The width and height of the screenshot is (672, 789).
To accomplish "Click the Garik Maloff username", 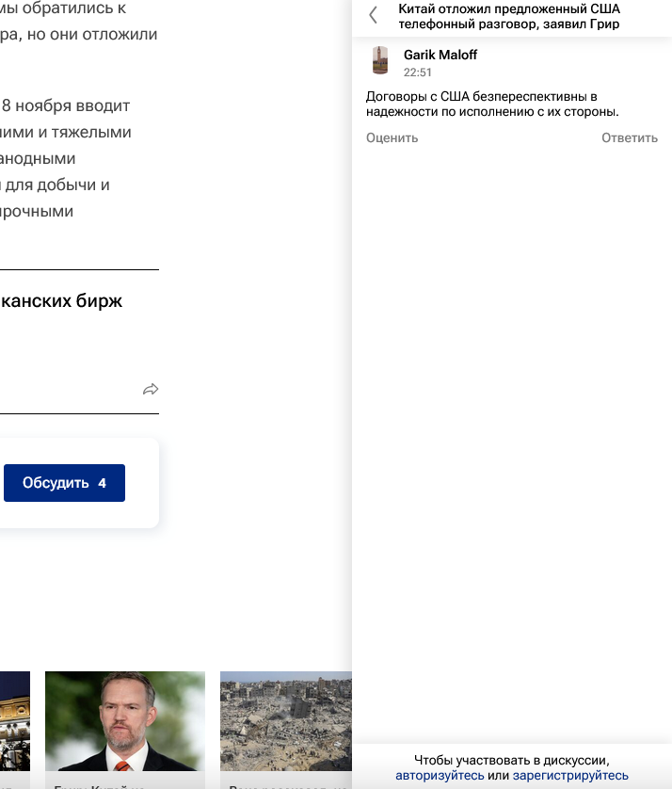I will [x=440, y=55].
